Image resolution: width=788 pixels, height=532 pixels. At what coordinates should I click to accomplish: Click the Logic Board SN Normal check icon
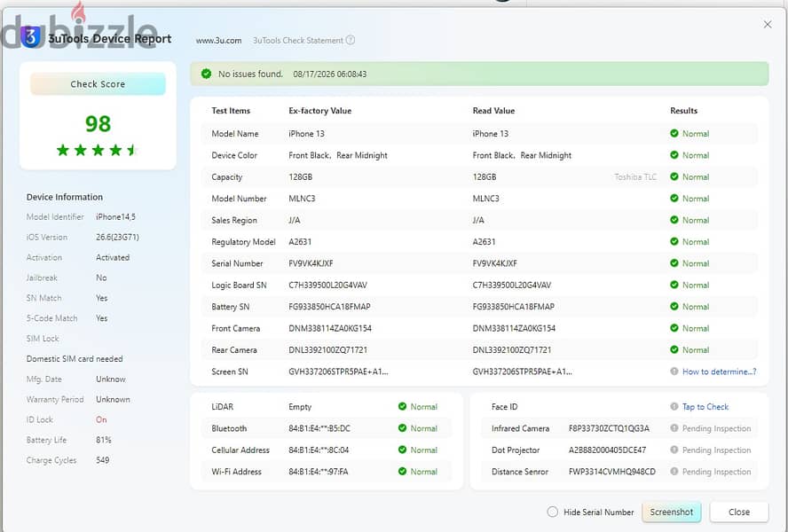[x=674, y=285]
